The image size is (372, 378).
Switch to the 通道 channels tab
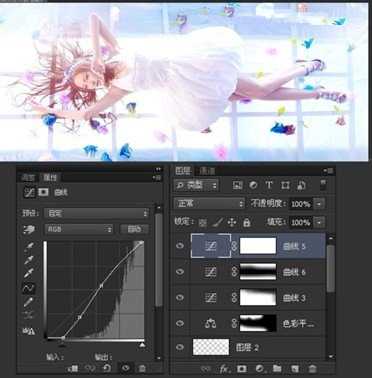coord(207,171)
